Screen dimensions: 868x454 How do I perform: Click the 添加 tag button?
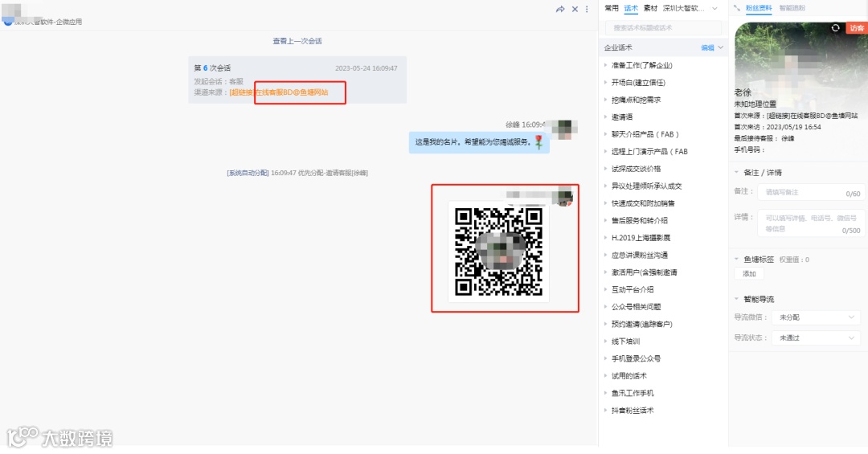749,273
